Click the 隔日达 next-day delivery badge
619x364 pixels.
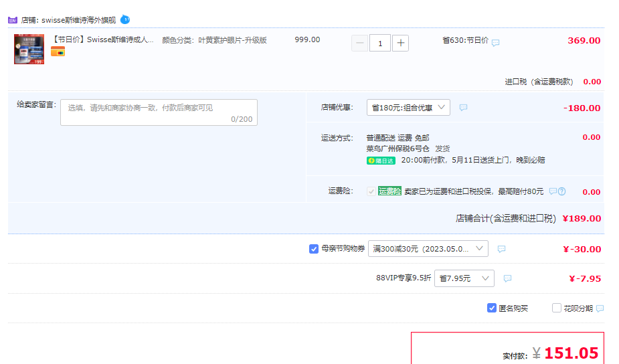[381, 161]
